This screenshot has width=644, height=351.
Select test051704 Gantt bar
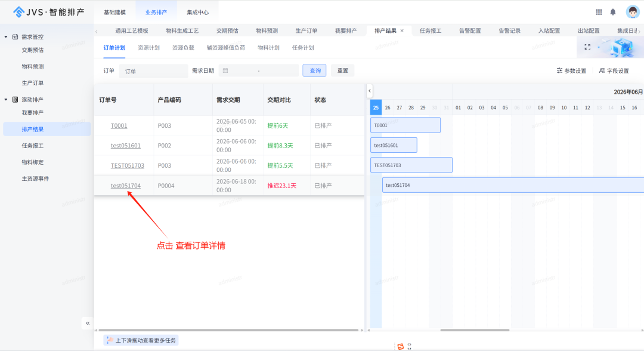point(513,185)
